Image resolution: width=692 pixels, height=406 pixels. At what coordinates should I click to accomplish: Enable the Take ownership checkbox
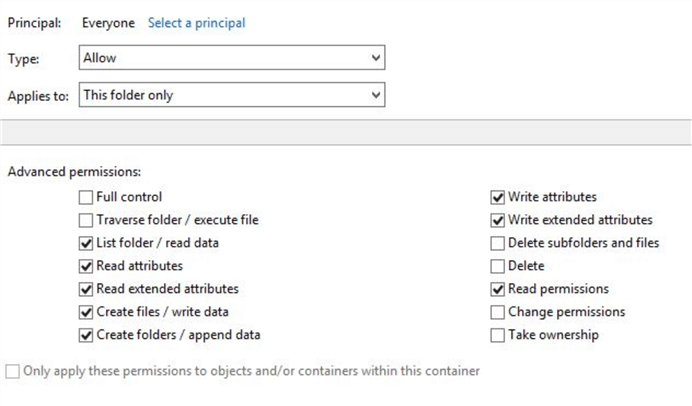(x=497, y=335)
